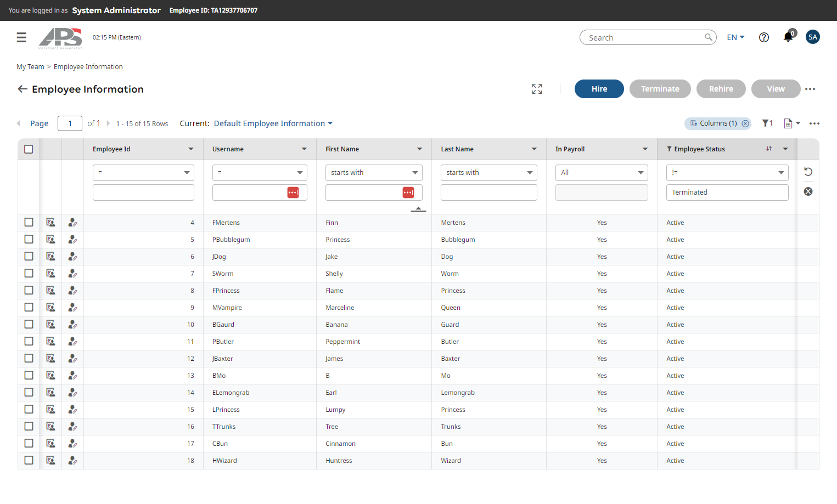Viewport: 837px width, 504px height.
Task: Click the My Team breadcrumb link
Action: click(x=30, y=67)
